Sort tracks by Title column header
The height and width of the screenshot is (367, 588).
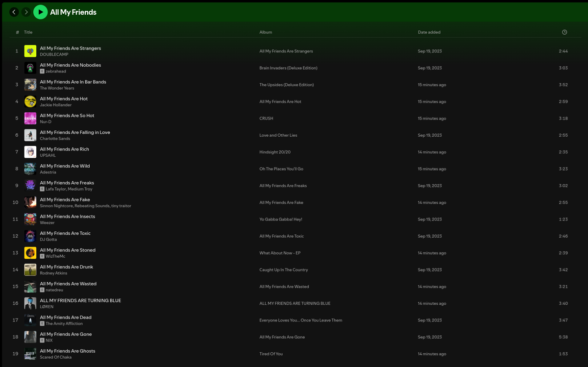click(28, 32)
